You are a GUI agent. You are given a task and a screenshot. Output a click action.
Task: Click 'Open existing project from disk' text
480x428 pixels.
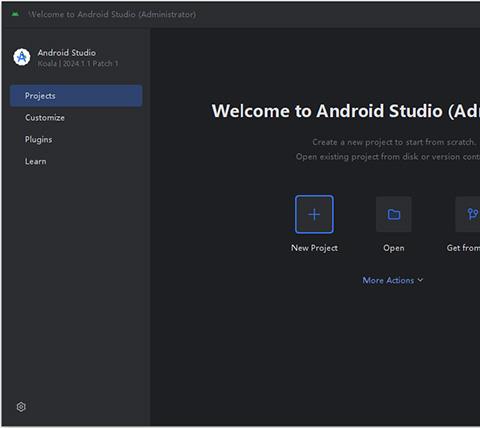point(388,157)
